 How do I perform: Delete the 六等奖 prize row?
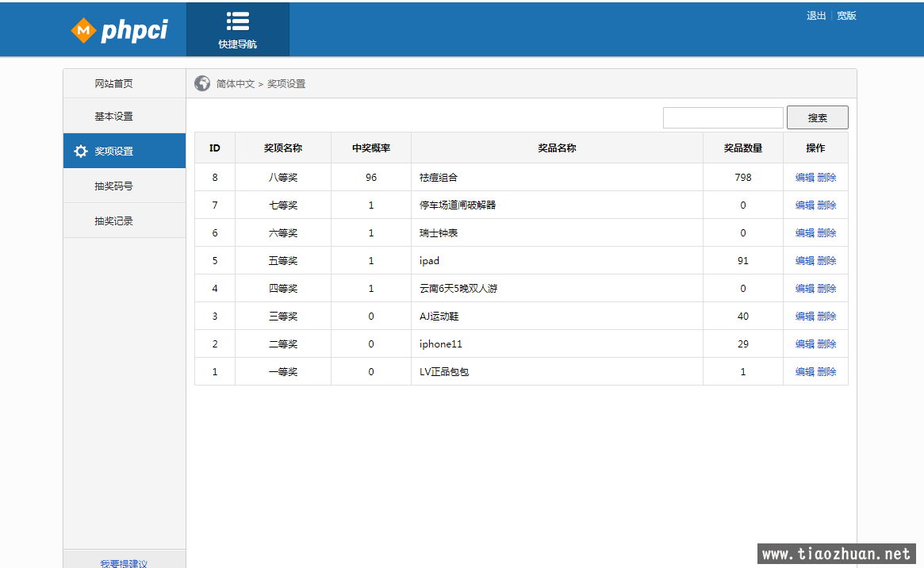pos(826,232)
